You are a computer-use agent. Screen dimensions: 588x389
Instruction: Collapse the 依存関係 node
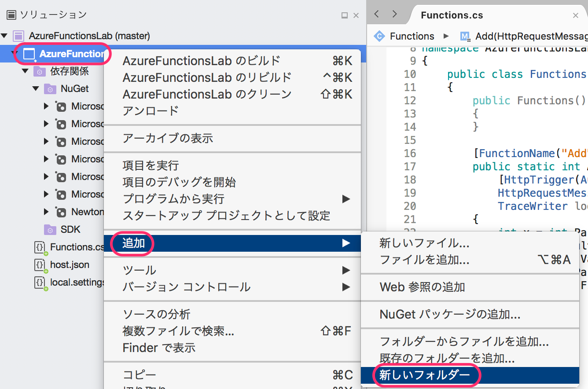point(25,71)
